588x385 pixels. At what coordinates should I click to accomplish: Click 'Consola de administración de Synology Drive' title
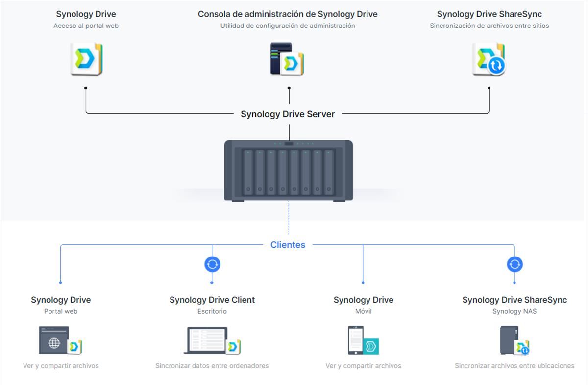tap(288, 14)
